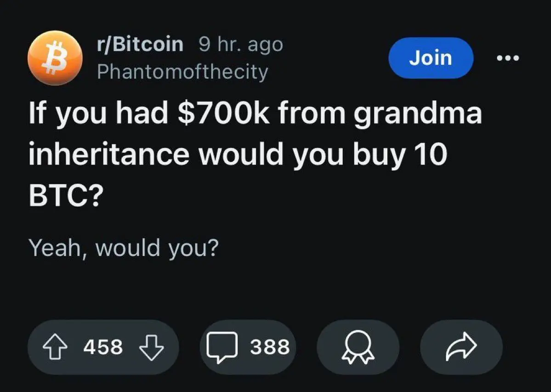Viewport: 551px width, 392px height.
Task: Click the orange Bitcoin subreddit avatar
Action: 55,58
